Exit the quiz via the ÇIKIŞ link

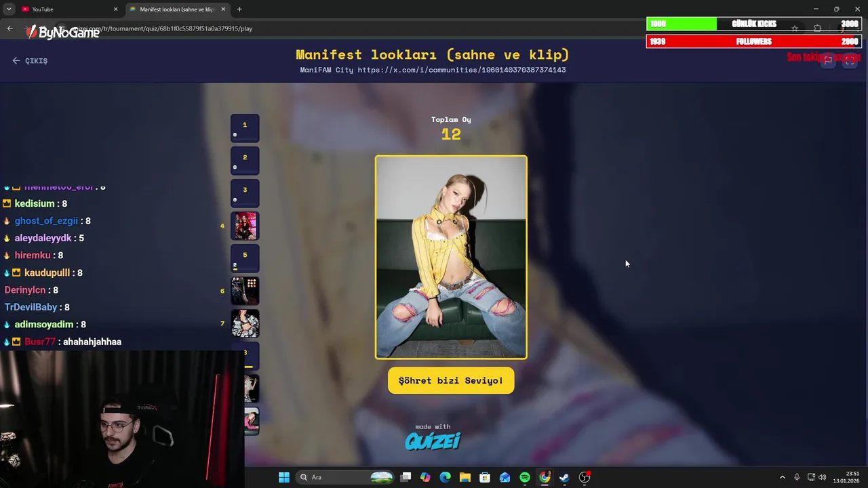tap(30, 60)
